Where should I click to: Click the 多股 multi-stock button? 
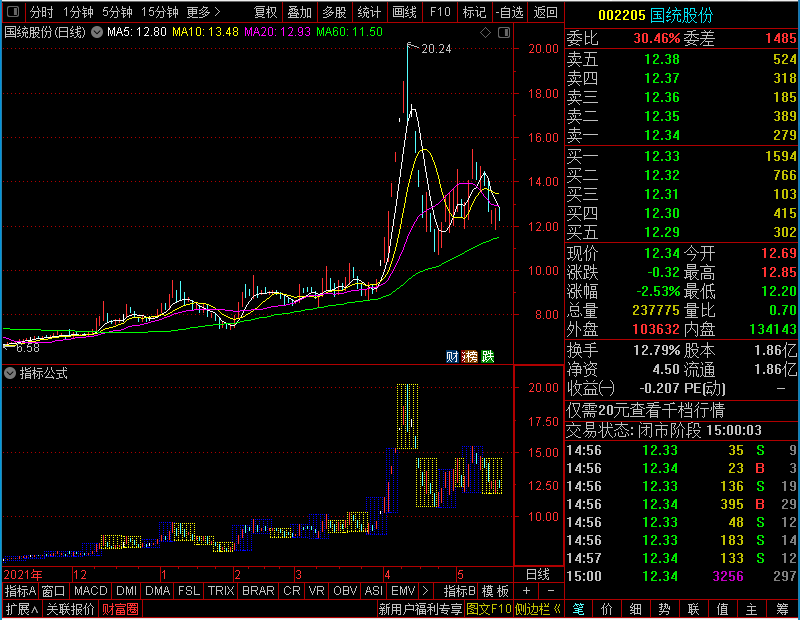[334, 12]
